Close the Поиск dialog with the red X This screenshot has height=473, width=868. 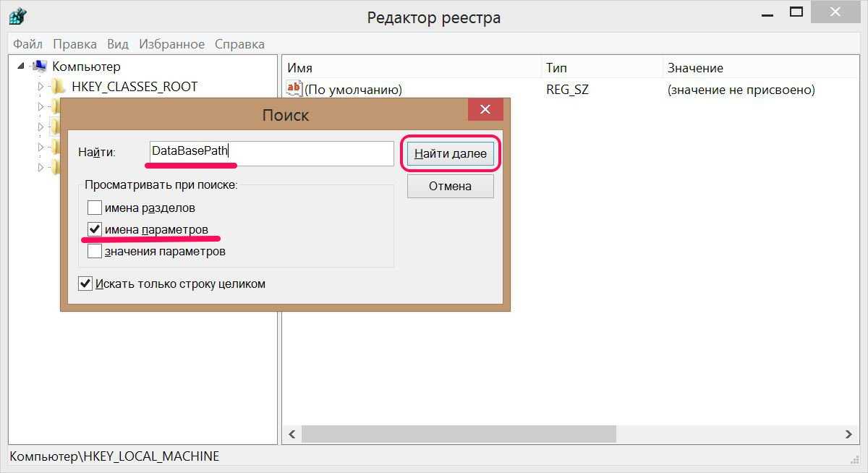pyautogui.click(x=485, y=110)
